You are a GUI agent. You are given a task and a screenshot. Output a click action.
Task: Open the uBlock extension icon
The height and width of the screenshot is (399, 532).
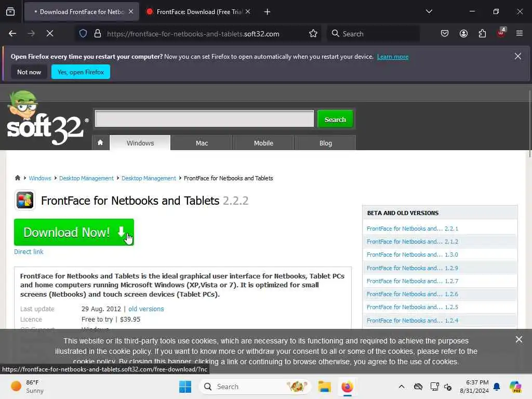coord(501,33)
